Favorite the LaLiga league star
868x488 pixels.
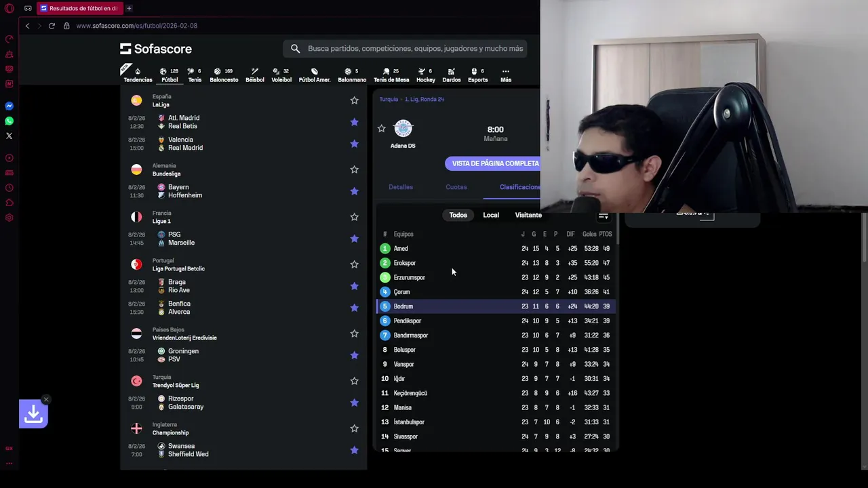tap(354, 100)
